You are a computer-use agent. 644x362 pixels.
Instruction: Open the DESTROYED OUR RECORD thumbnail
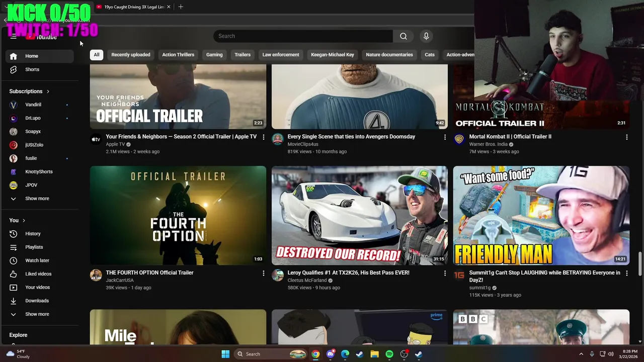click(360, 216)
